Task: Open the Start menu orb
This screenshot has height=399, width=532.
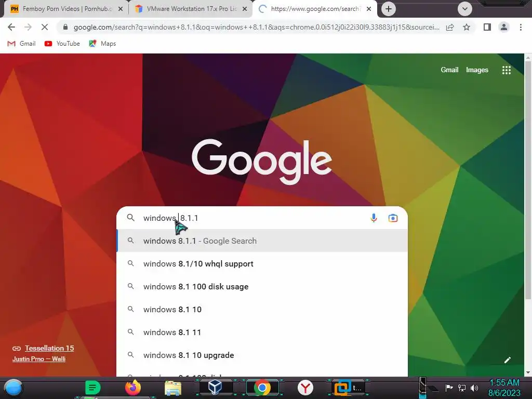Action: click(x=14, y=388)
